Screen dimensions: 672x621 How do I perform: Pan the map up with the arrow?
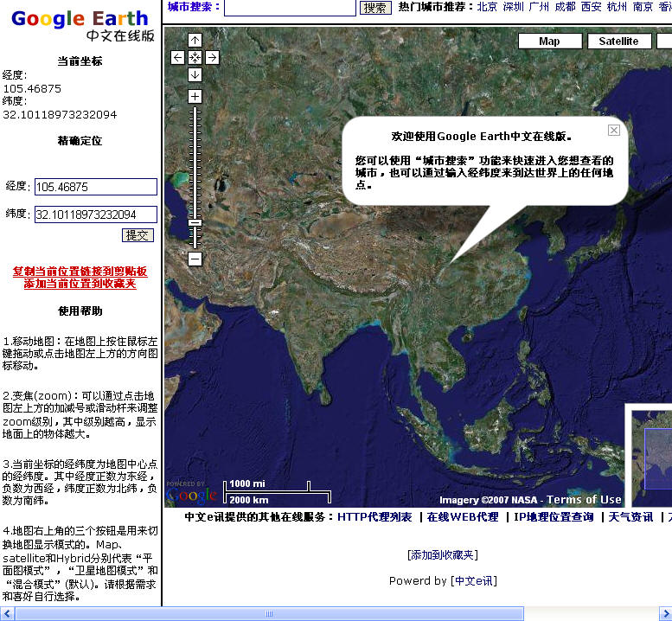pyautogui.click(x=195, y=41)
